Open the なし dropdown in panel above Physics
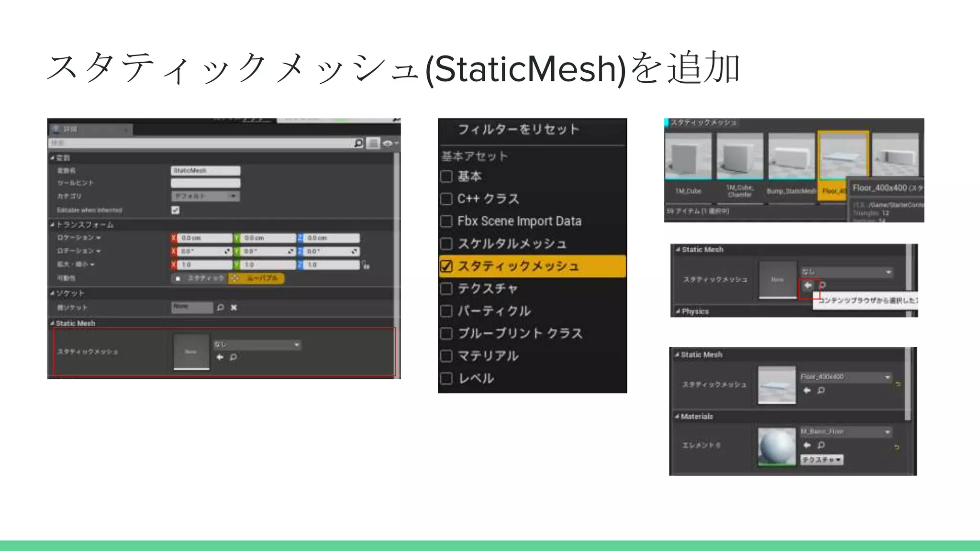Image resolution: width=980 pixels, height=551 pixels. [847, 272]
